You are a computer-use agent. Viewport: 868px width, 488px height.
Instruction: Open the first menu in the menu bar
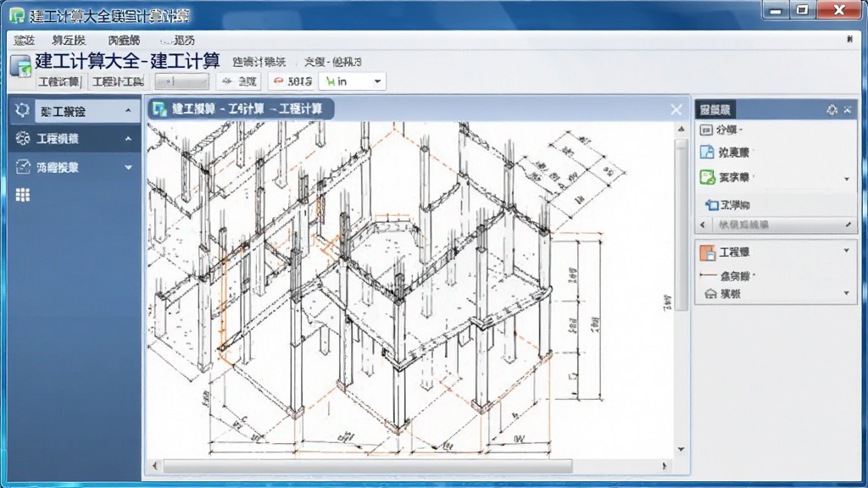point(25,41)
